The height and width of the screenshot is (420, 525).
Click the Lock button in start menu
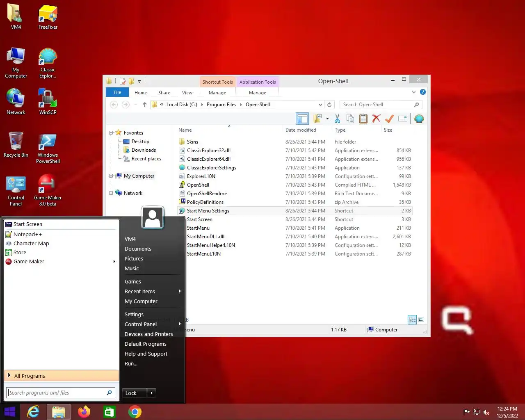[134, 393]
